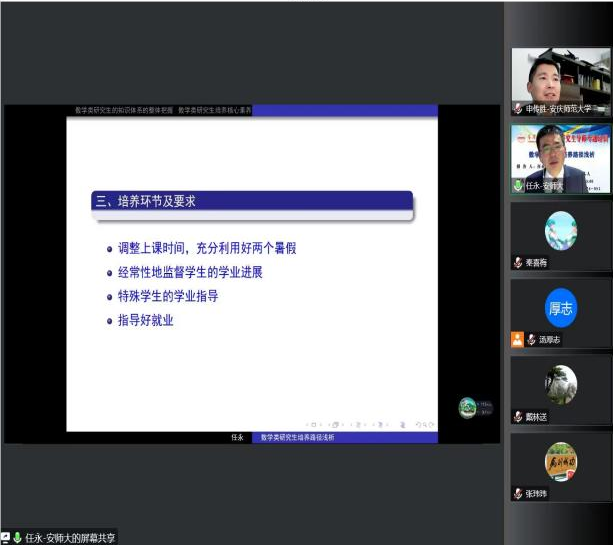Click the footer title 数学类研究生培养路径浅析
Image resolution: width=613 pixels, height=545 pixels.
pos(298,438)
